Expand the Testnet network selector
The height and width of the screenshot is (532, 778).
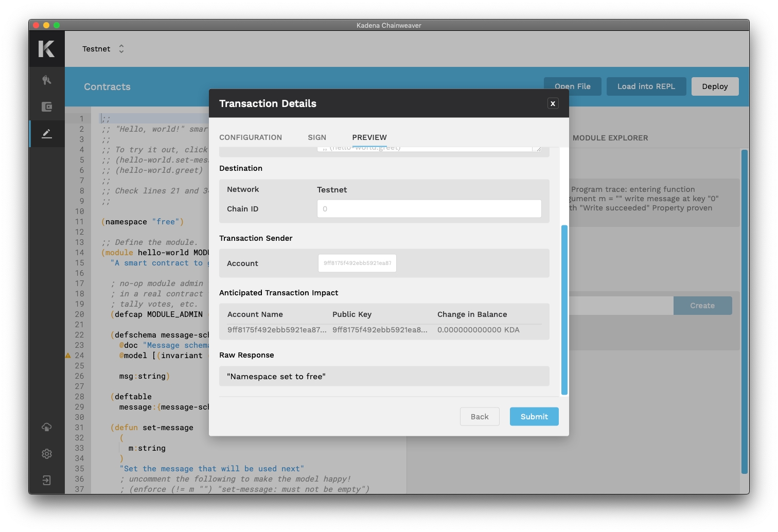[x=103, y=49]
